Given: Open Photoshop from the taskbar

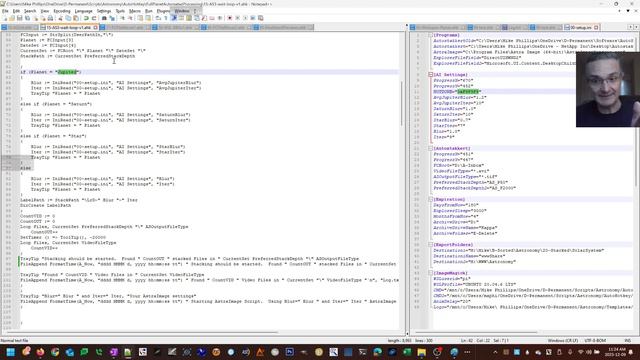Looking at the screenshot, I should (x=289, y=352).
